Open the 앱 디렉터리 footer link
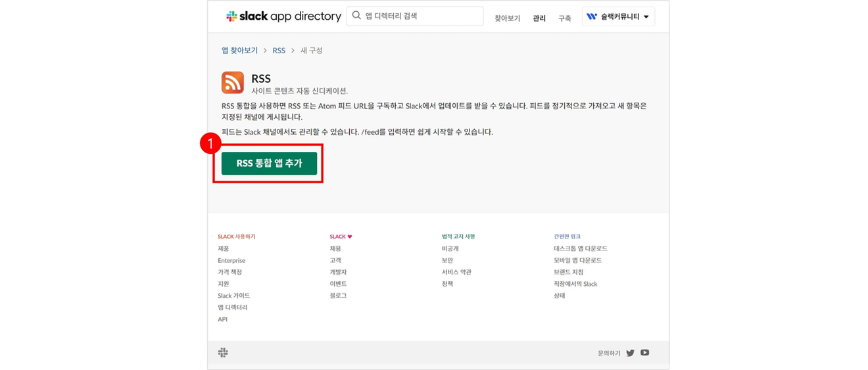The height and width of the screenshot is (370, 868). (232, 308)
